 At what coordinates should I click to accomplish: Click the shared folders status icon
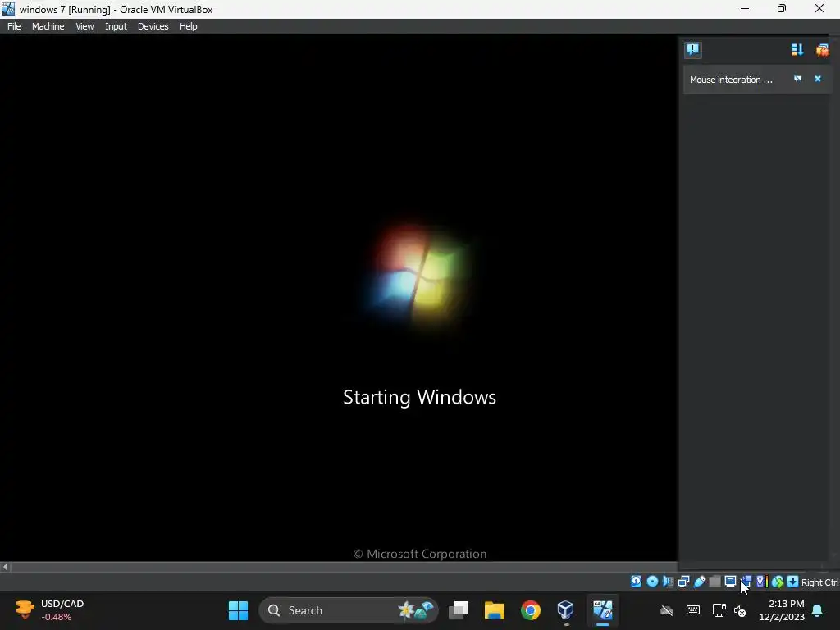click(x=714, y=582)
